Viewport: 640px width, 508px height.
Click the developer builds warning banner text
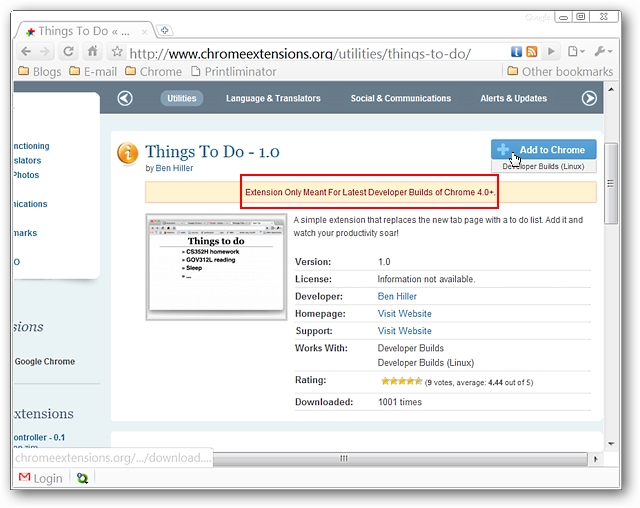(x=370, y=192)
